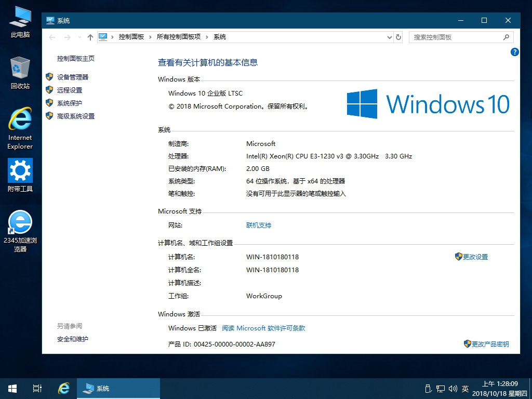Viewport: 532px width, 399px height.
Task: Click the USB device tray icon
Action: coord(428,389)
